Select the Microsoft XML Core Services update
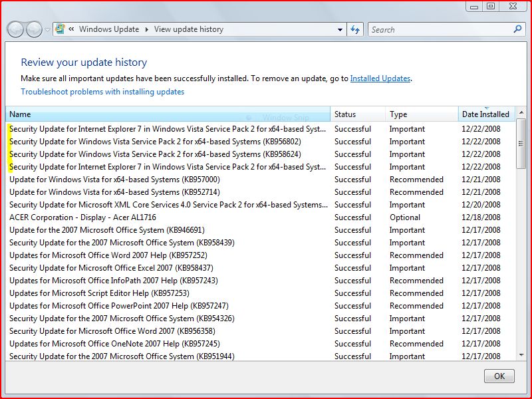 click(x=261, y=205)
